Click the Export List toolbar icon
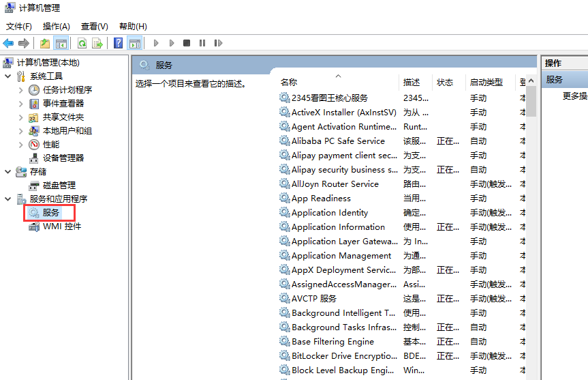The height and width of the screenshot is (380, 588). click(x=97, y=44)
